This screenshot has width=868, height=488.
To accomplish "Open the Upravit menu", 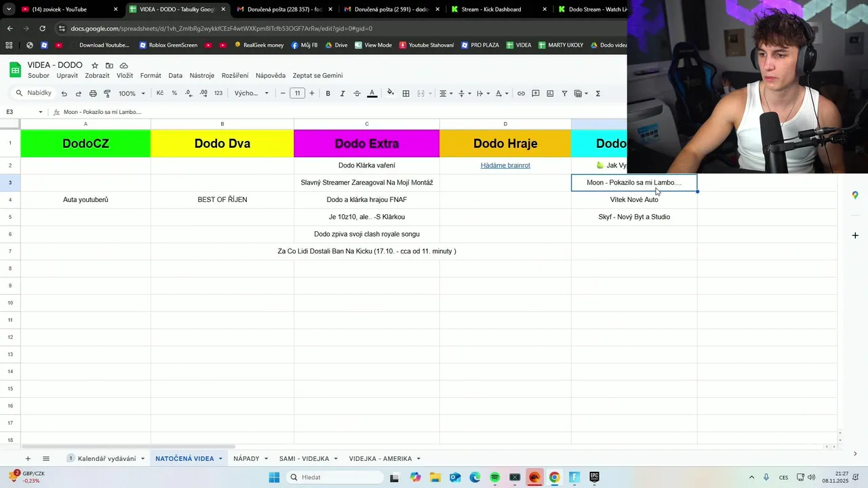I will (x=67, y=75).
